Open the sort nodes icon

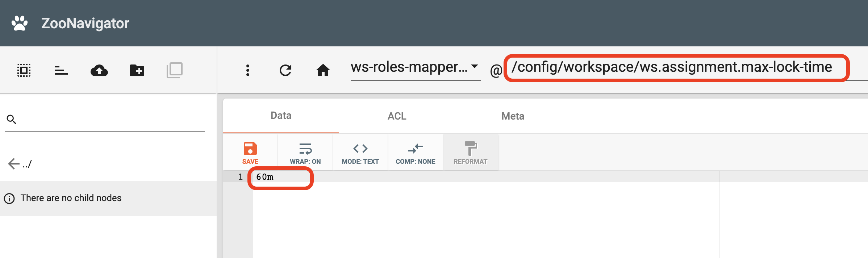pos(62,70)
